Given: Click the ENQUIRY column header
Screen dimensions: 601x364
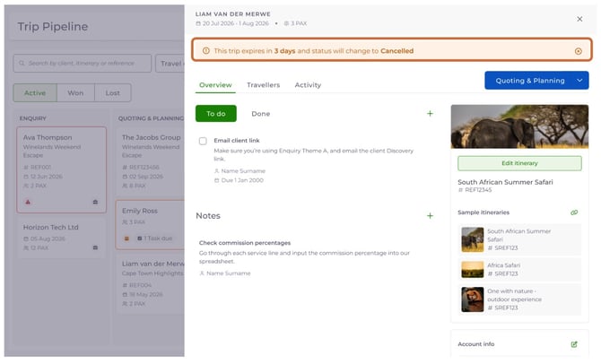Looking at the screenshot, I should click(32, 118).
